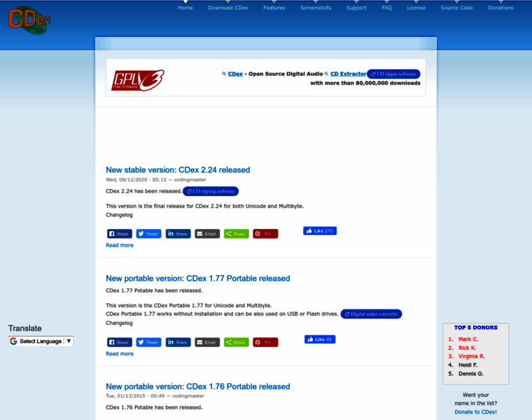532x420 pixels.
Task: Open the Select Language dropdown
Action: (x=41, y=342)
